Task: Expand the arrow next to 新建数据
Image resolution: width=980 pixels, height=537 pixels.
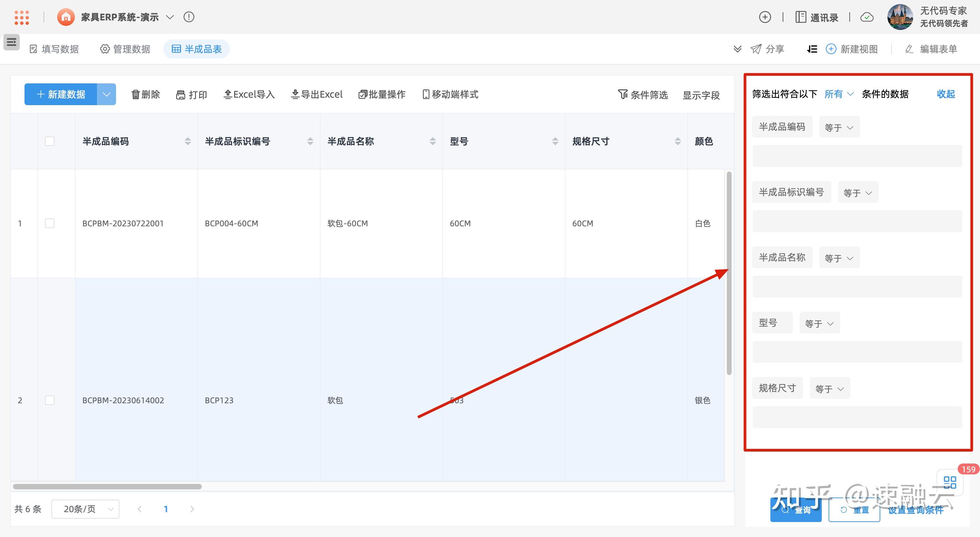Action: pyautogui.click(x=107, y=94)
